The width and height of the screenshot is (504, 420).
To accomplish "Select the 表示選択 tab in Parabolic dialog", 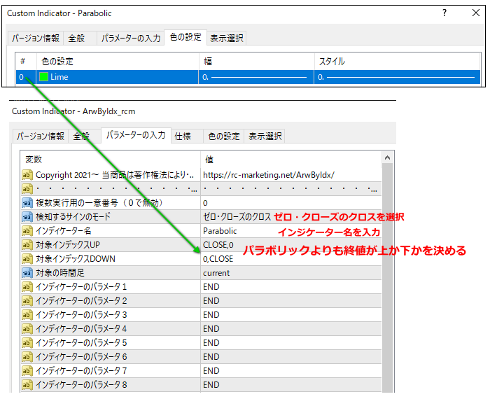I will (227, 38).
